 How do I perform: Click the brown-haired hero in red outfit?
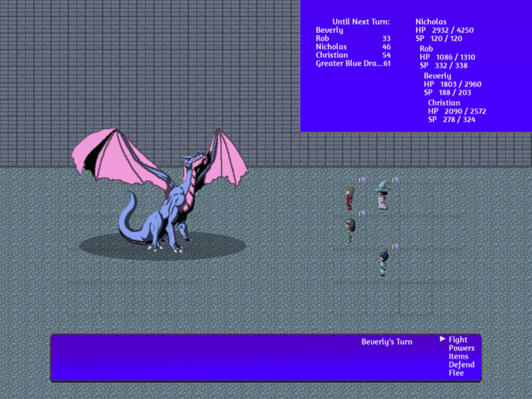[349, 198]
